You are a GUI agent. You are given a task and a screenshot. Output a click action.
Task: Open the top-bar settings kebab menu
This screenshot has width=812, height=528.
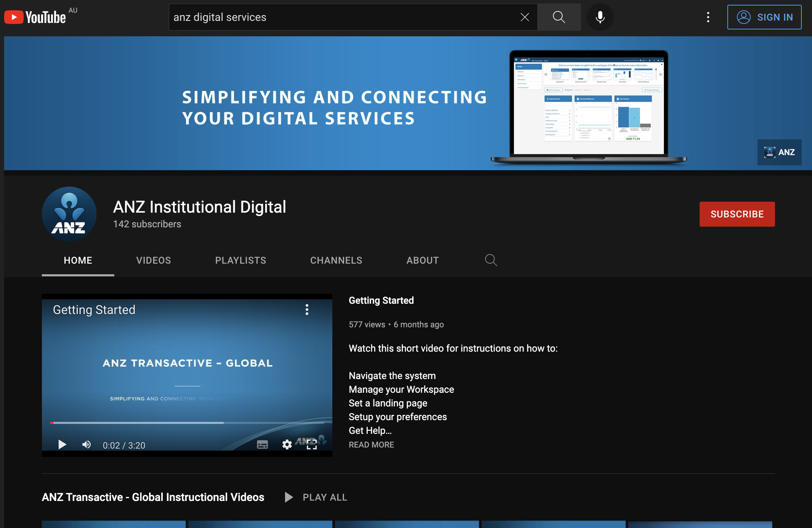(x=708, y=17)
